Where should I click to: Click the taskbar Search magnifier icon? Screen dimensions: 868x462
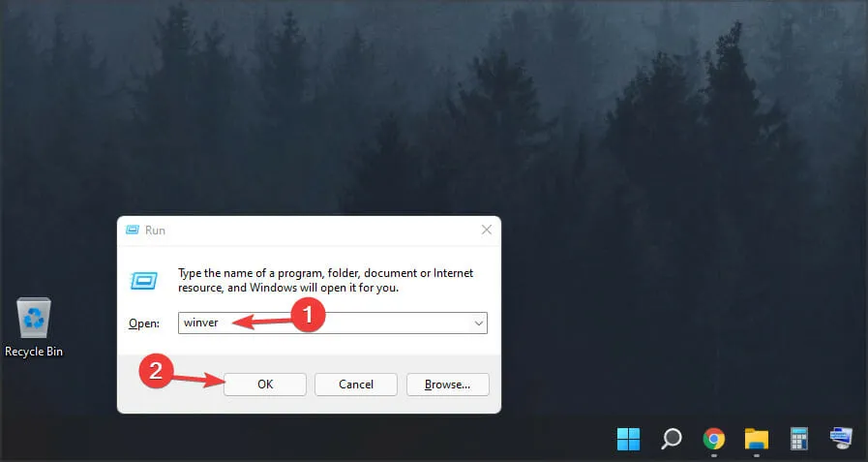click(x=671, y=439)
